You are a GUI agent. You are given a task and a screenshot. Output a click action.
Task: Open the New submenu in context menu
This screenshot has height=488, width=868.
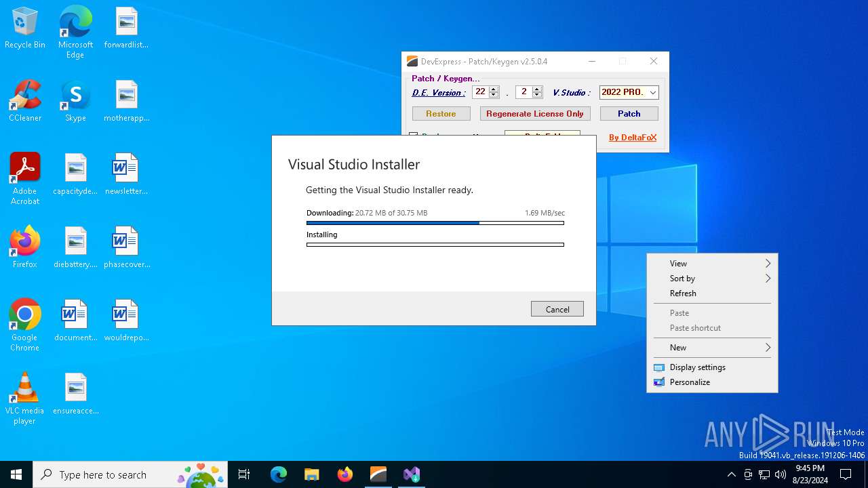coord(712,348)
